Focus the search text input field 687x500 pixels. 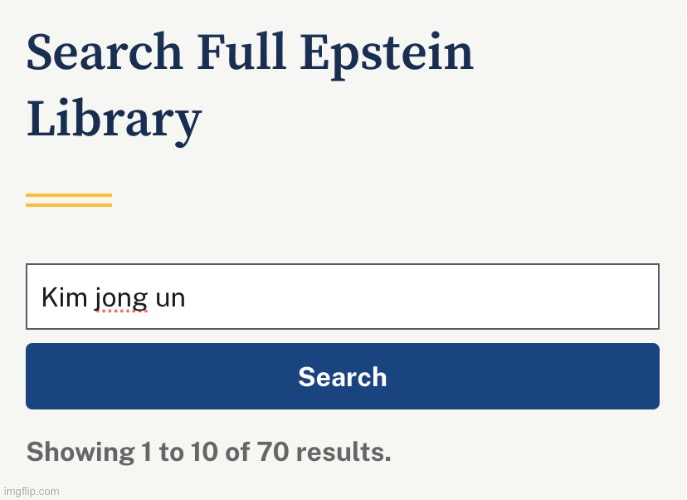[x=342, y=297]
